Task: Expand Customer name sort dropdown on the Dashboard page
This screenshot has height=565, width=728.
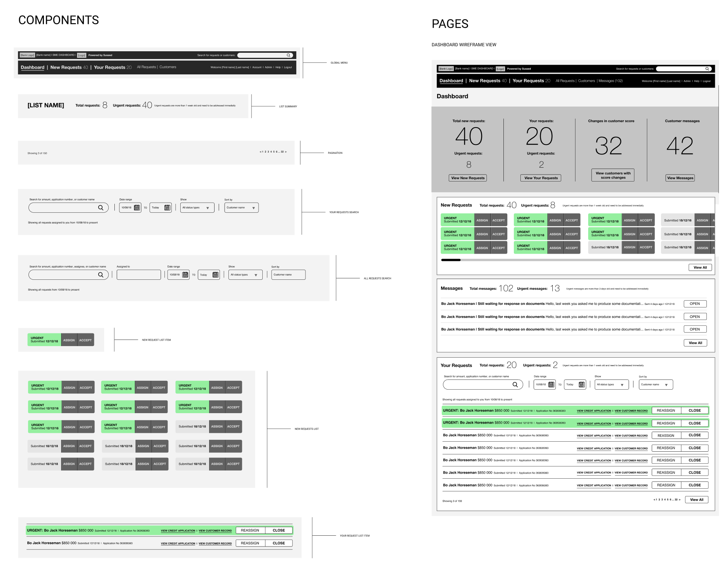Action: 656,385
